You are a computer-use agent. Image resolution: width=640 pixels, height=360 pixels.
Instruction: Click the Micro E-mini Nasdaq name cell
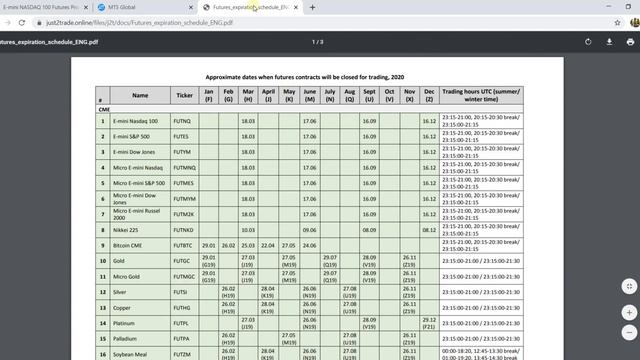tap(140, 168)
